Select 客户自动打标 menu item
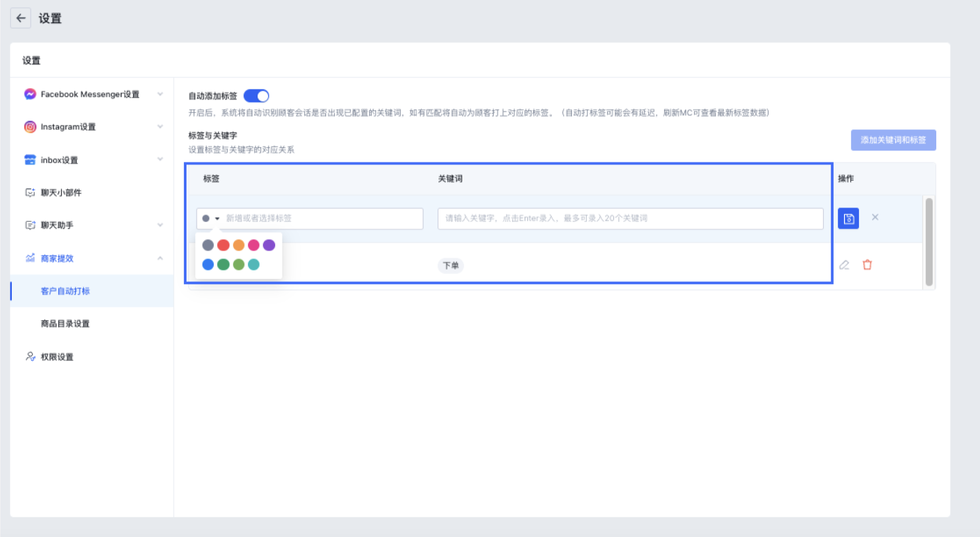 click(65, 291)
